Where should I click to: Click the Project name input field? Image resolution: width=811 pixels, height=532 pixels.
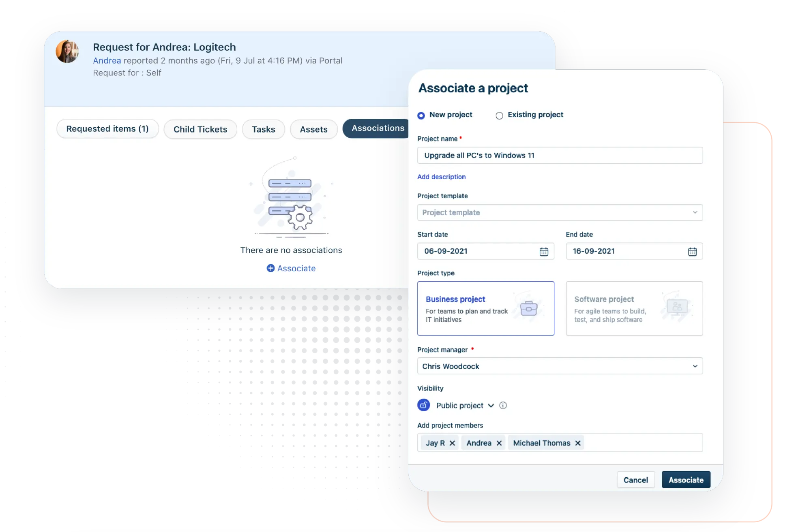click(560, 155)
